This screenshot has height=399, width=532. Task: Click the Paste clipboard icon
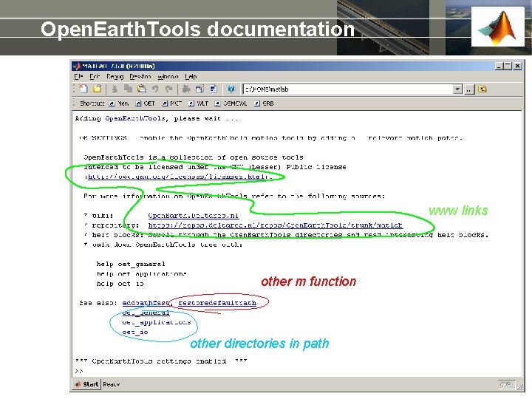[141, 89]
